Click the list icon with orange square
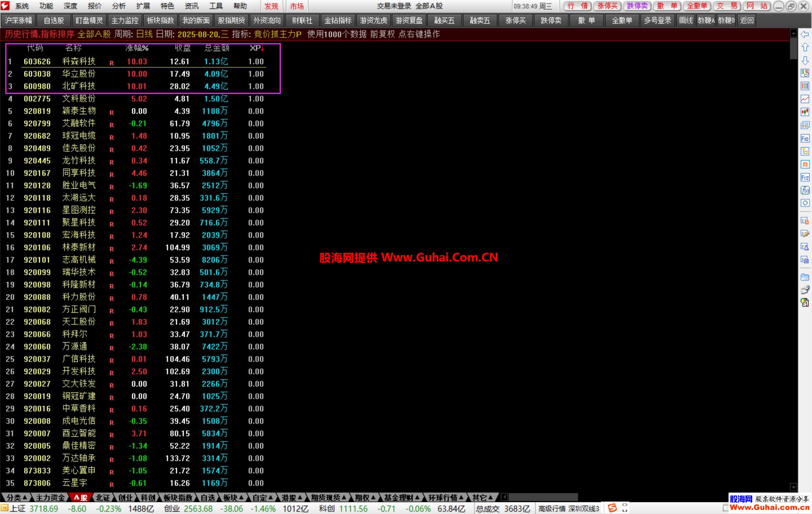The width and height of the screenshot is (812, 514). tap(805, 221)
